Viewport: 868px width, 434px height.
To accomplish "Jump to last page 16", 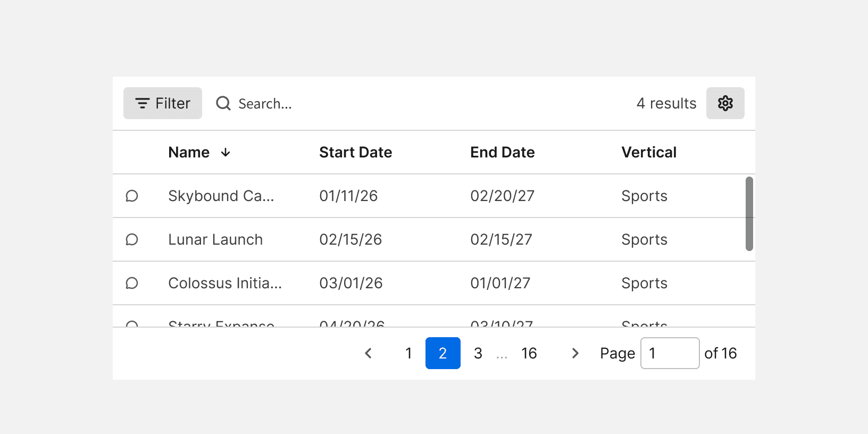I will click(x=529, y=353).
